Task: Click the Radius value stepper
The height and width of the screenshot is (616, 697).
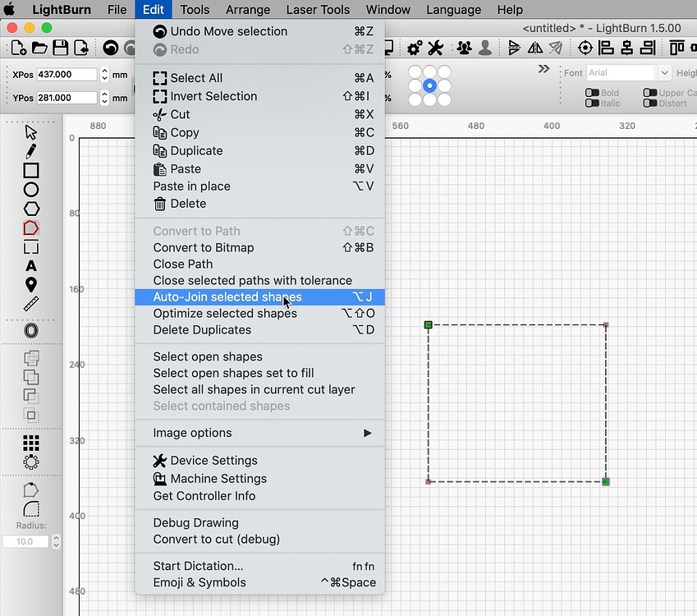Action: pos(56,541)
